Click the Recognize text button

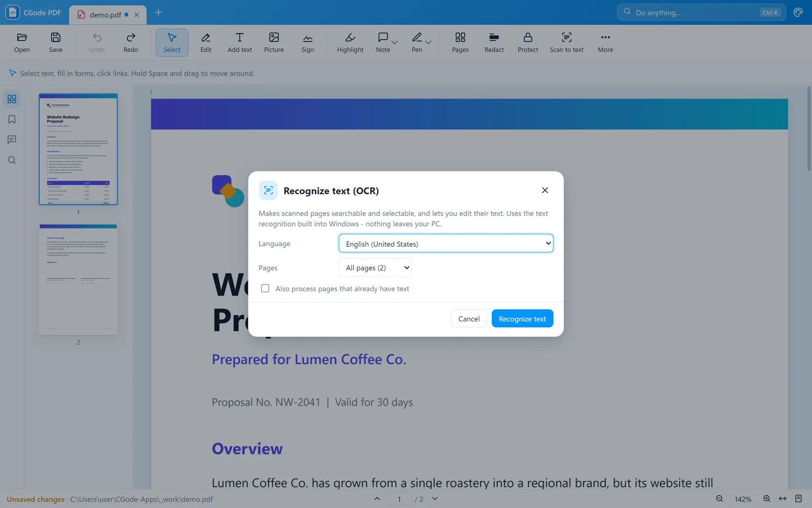[x=522, y=318]
